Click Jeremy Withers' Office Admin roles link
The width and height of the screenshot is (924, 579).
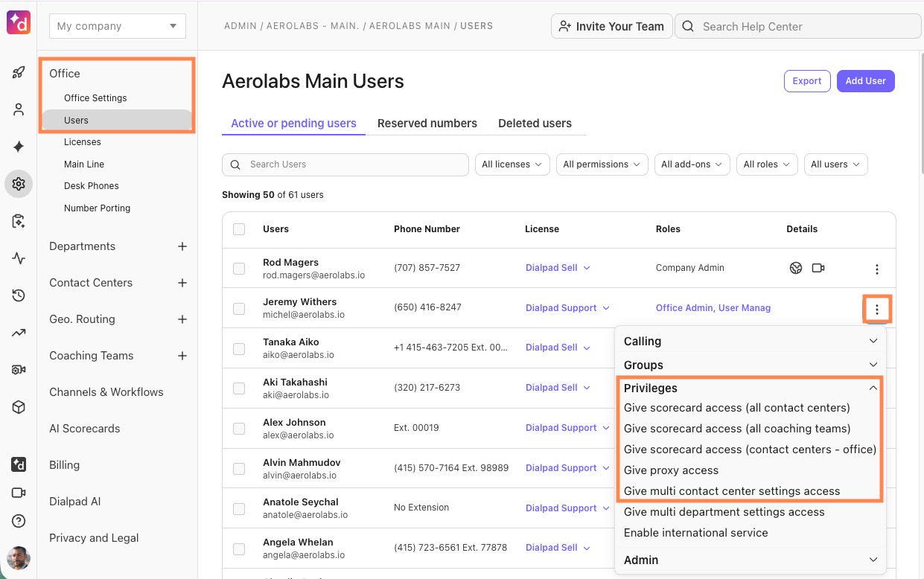click(713, 308)
